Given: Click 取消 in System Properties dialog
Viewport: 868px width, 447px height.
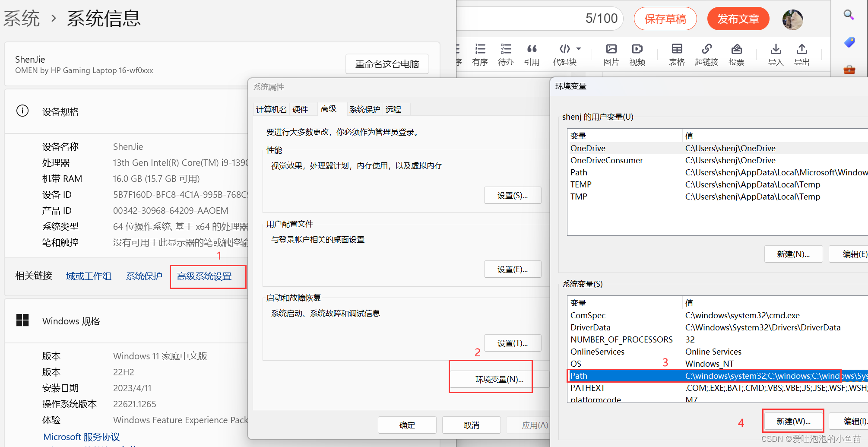Looking at the screenshot, I should click(x=472, y=425).
